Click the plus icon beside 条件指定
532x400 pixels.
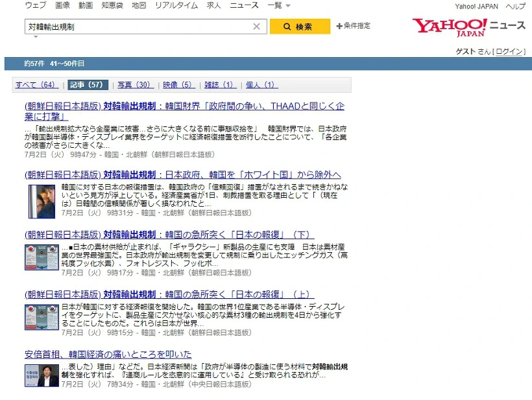click(x=340, y=27)
